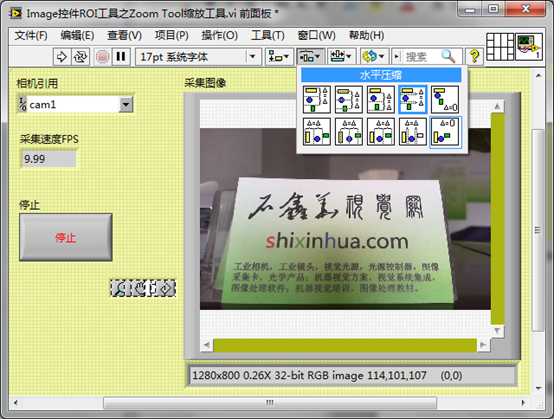This screenshot has height=419, width=554.
Task: Click the image display right scroll arrow
Action: (x=483, y=345)
